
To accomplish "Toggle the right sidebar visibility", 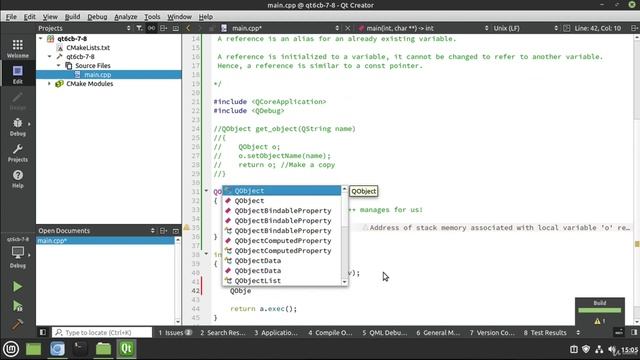I will click(x=634, y=332).
